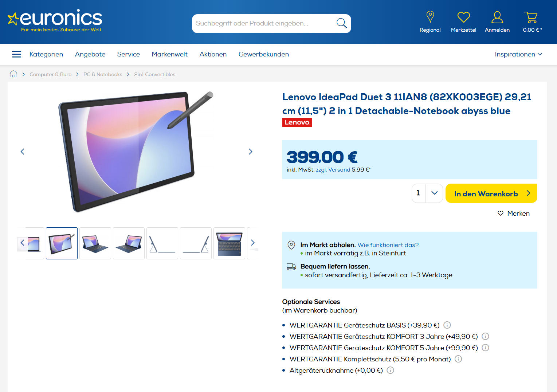557x392 pixels.
Task: Show info for WERTGARANTIE Geräteschutz BASIS
Action: tap(447, 325)
